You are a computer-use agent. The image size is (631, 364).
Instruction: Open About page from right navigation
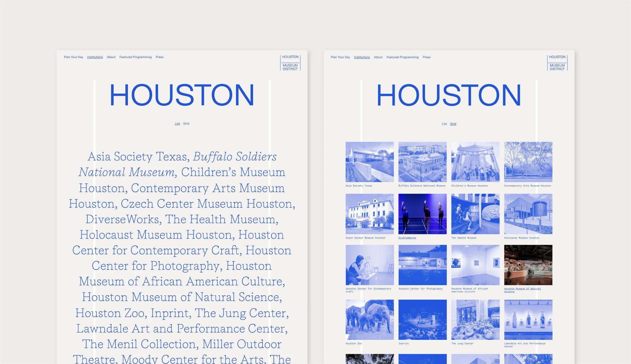tap(378, 57)
